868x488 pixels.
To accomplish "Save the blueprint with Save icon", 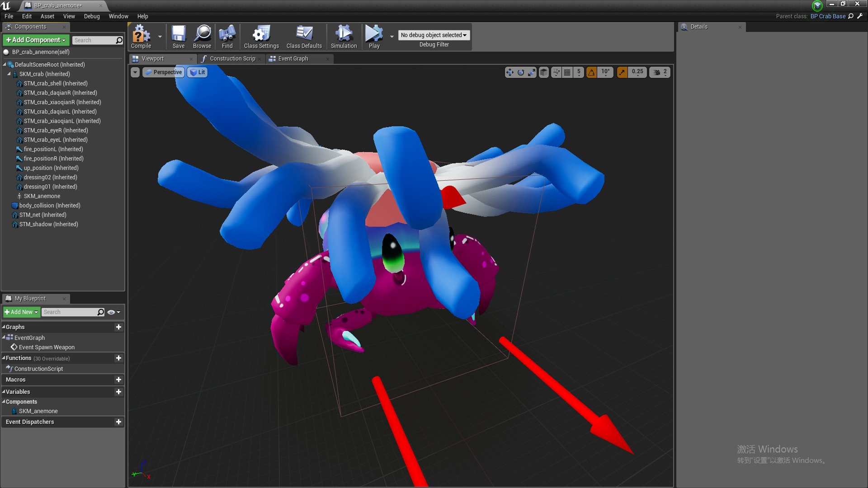I will point(178,37).
